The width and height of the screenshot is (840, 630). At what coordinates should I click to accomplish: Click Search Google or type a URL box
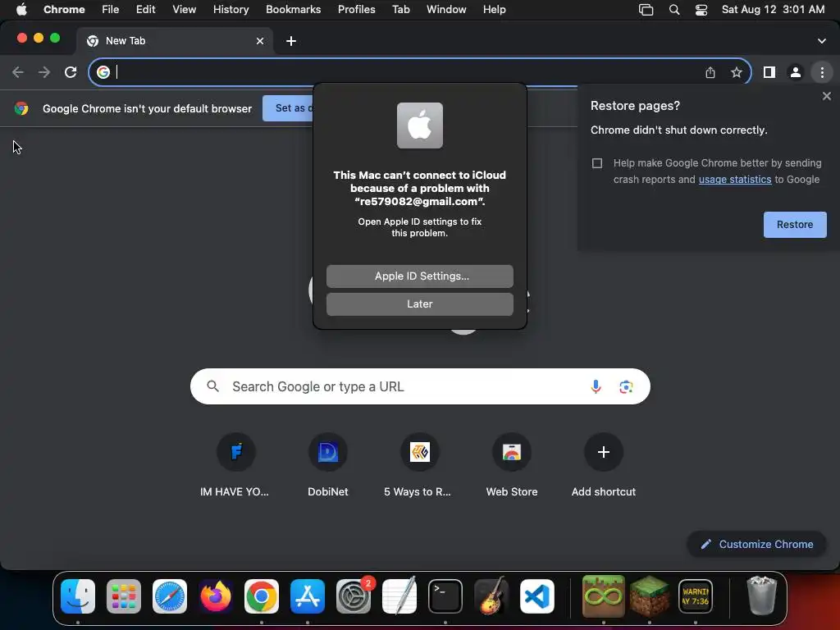(x=420, y=386)
